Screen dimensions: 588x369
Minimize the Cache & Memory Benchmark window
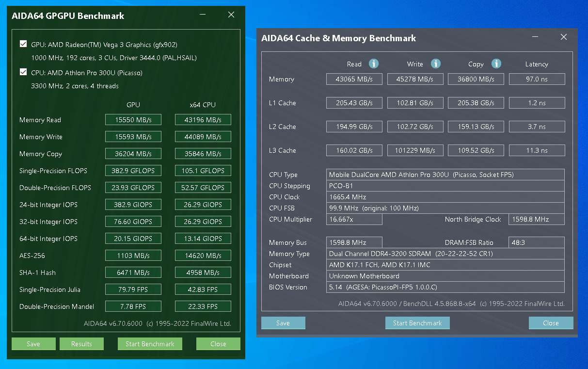[535, 37]
